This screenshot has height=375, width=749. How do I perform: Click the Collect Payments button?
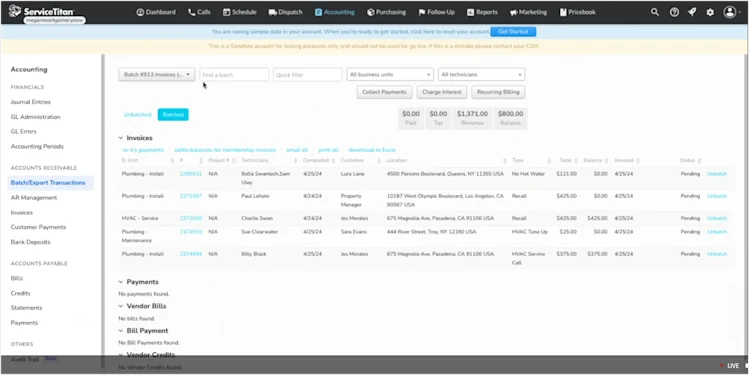pyautogui.click(x=384, y=92)
